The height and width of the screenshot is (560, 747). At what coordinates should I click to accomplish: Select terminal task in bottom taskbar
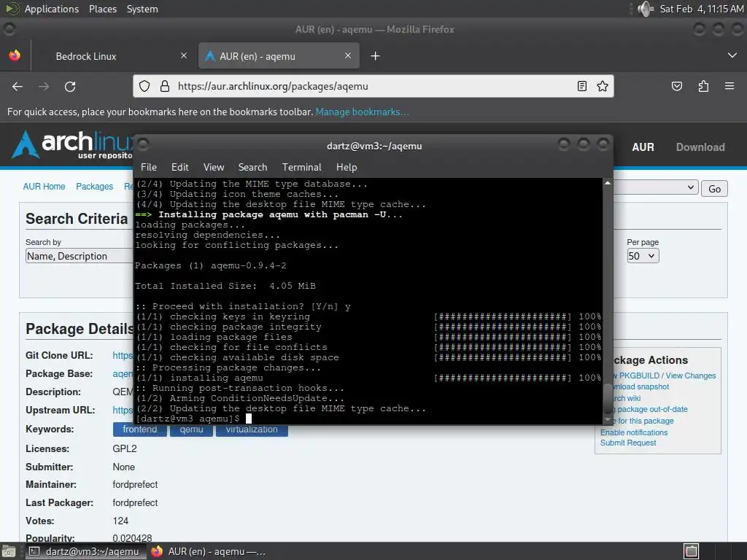[85, 551]
